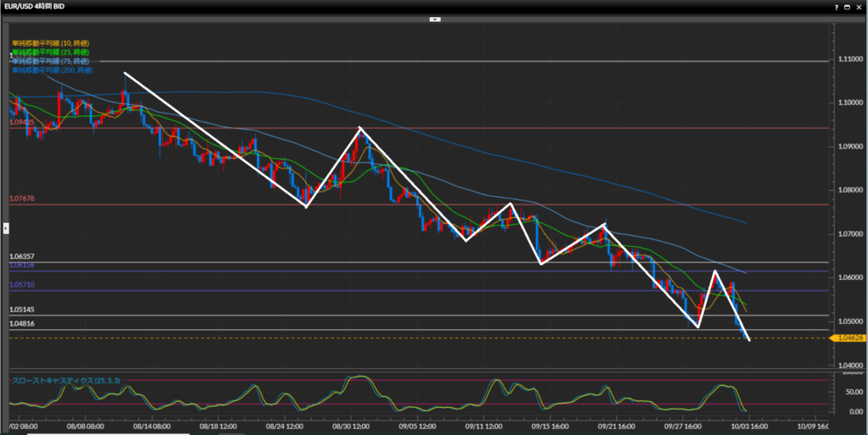Expand the left side panel handle
The width and height of the screenshot is (868, 435).
pyautogui.click(x=5, y=227)
